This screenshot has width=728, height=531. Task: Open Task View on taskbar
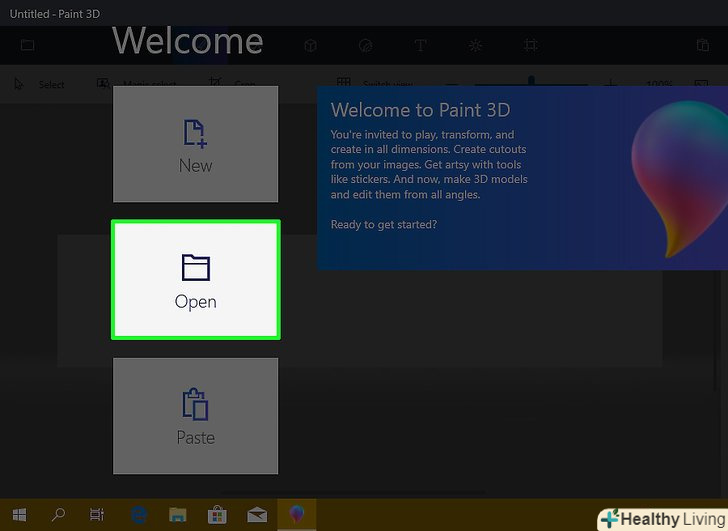(97, 514)
